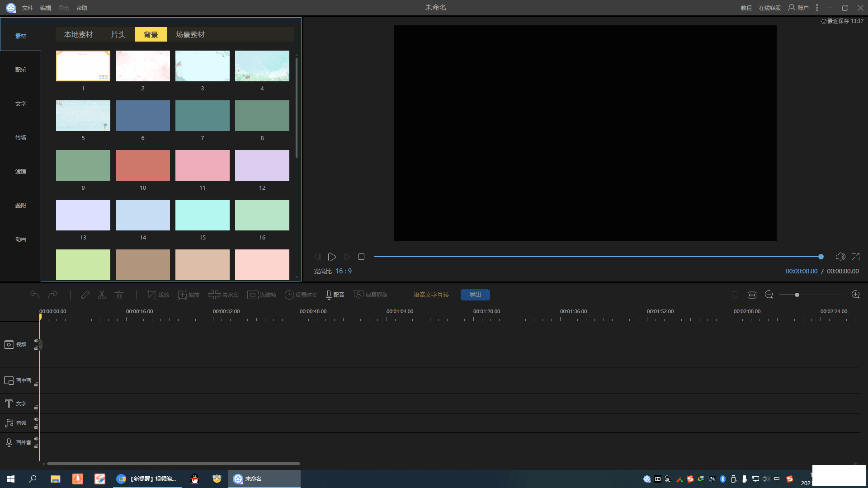
Task: Step to the previous frame
Action: tap(317, 257)
